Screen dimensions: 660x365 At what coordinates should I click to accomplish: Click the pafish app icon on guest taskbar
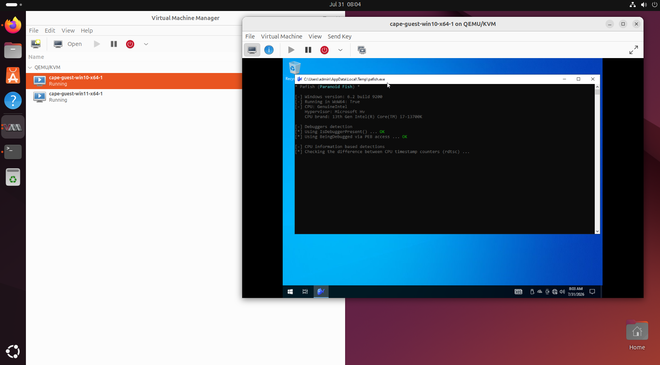pos(321,291)
